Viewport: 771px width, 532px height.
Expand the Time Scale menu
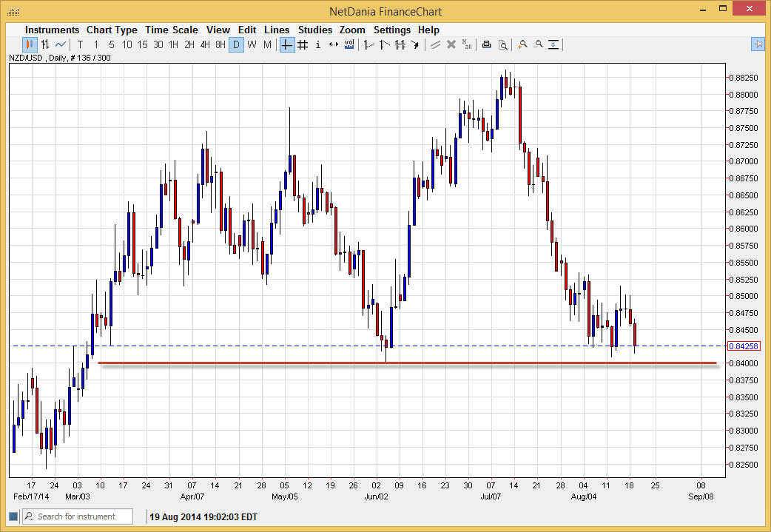171,30
